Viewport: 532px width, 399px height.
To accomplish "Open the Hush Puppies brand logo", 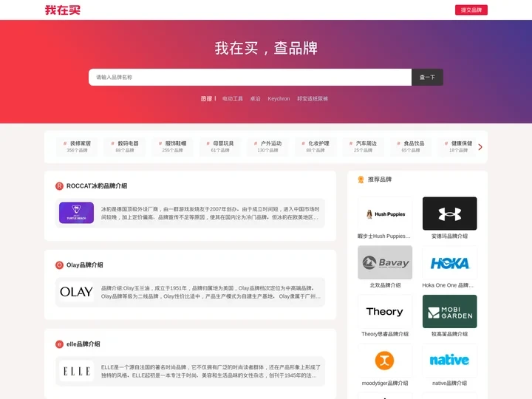I will click(385, 214).
